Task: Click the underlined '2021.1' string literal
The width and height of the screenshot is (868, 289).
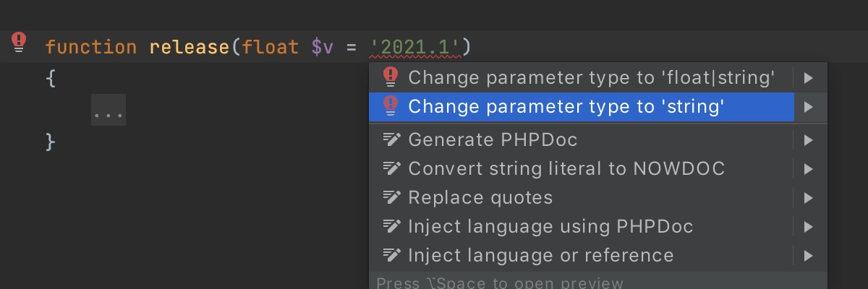Action: coord(415,48)
